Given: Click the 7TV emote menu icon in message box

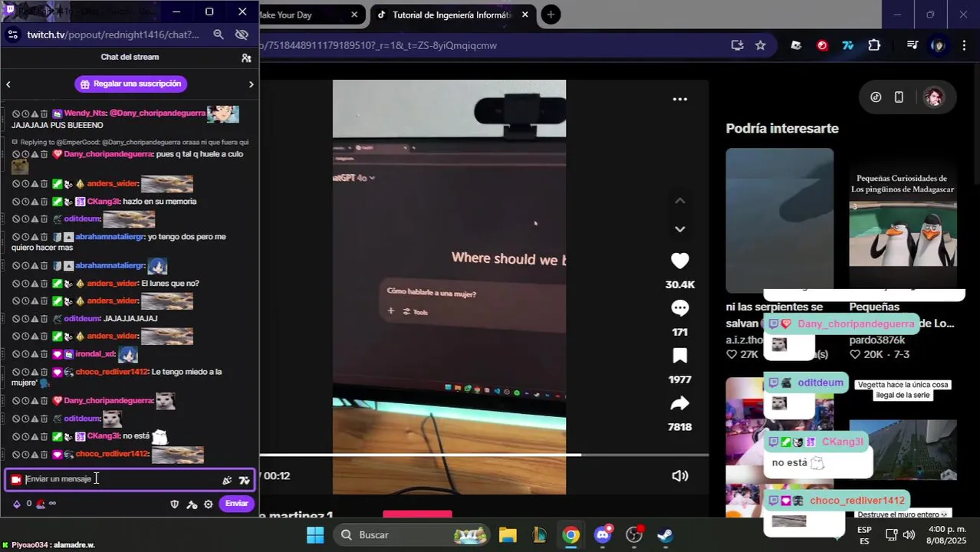Looking at the screenshot, I should 244,480.
